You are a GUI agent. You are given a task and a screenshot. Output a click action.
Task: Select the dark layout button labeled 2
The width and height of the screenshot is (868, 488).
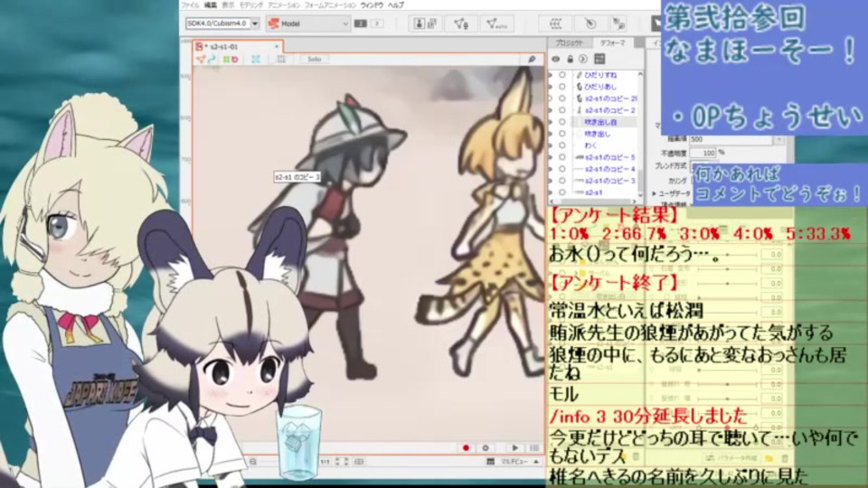361,23
